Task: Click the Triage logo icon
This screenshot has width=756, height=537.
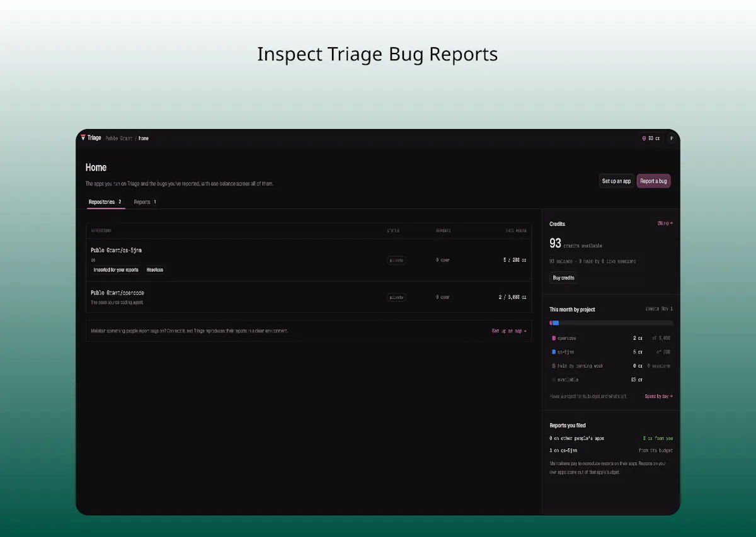Action: coord(83,138)
